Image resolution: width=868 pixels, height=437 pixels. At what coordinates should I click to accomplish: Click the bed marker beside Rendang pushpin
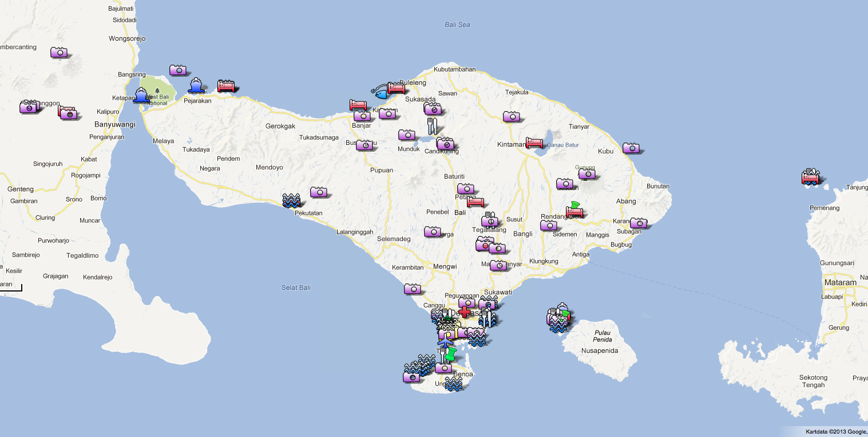tap(574, 212)
